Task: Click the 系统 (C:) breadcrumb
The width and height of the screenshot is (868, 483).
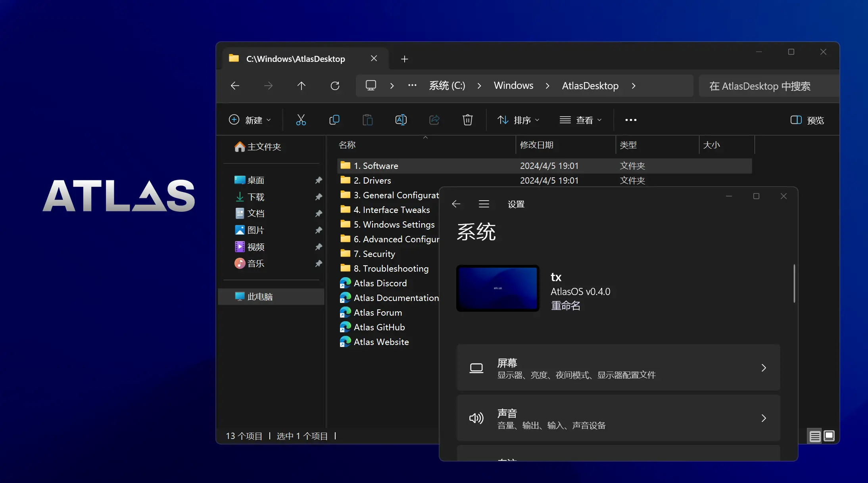Action: pyautogui.click(x=447, y=86)
